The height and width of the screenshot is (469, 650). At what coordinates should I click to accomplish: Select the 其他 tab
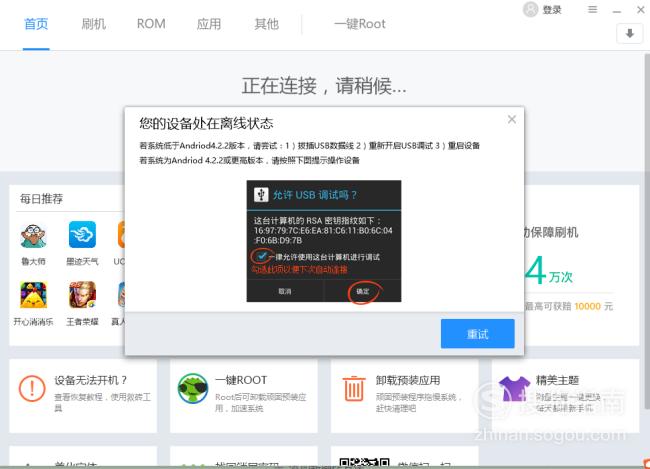coord(267,24)
